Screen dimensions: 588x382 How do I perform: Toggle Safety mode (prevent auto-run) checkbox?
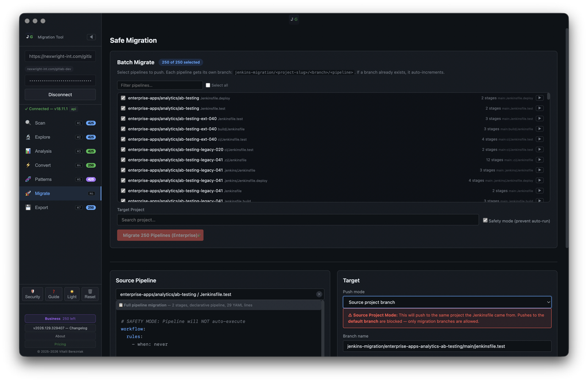(x=485, y=220)
